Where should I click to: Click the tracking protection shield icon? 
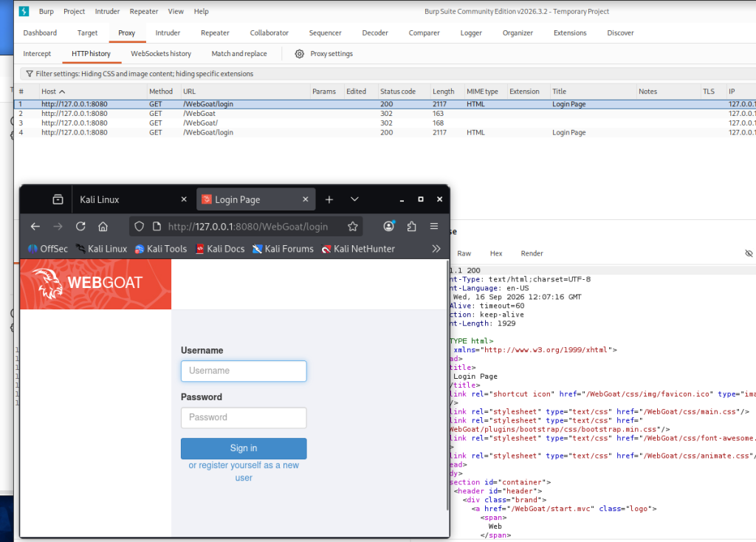140,226
